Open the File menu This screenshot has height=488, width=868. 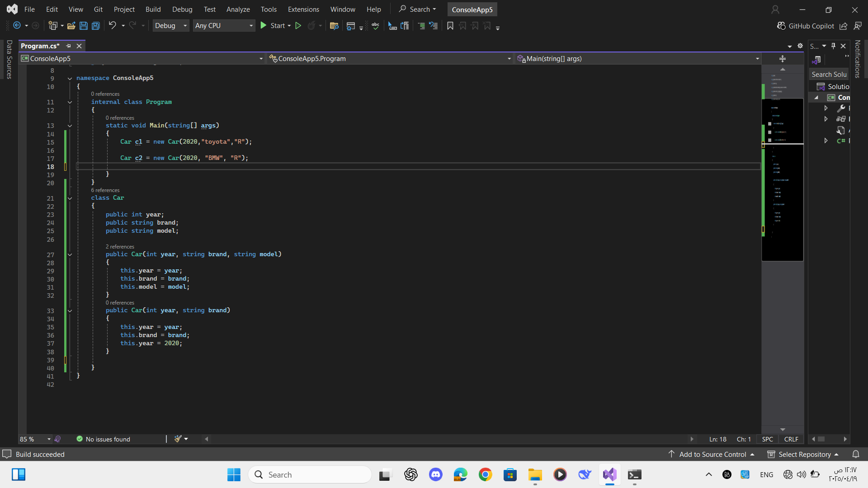(29, 9)
